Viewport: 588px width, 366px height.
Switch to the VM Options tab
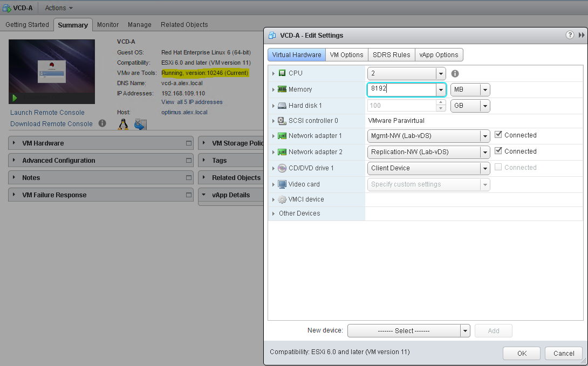pos(346,55)
